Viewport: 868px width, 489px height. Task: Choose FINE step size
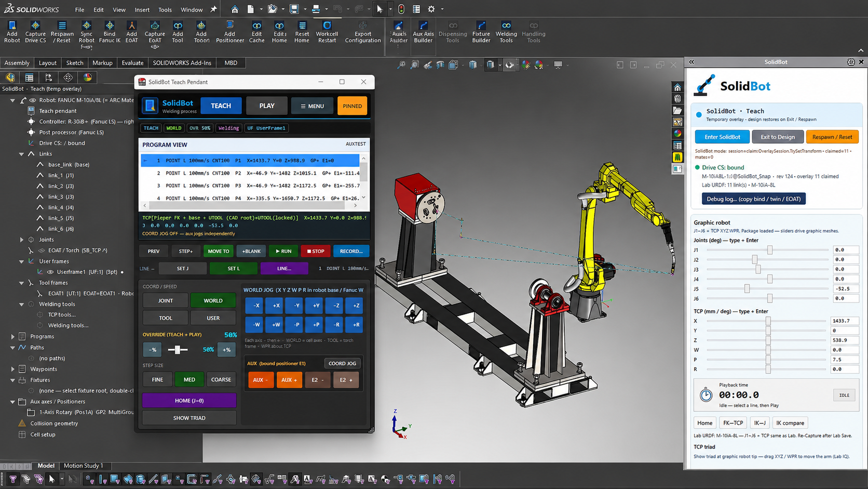[x=157, y=380]
